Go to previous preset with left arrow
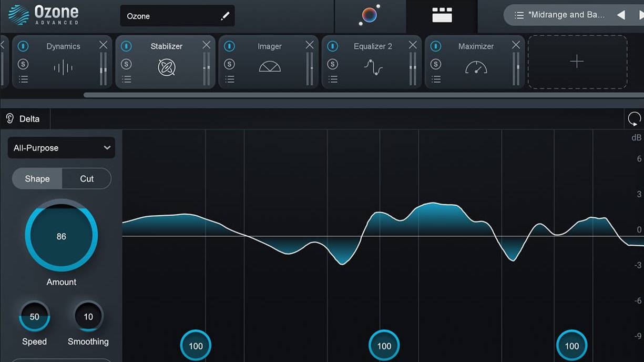This screenshot has width=644, height=362. [x=621, y=15]
